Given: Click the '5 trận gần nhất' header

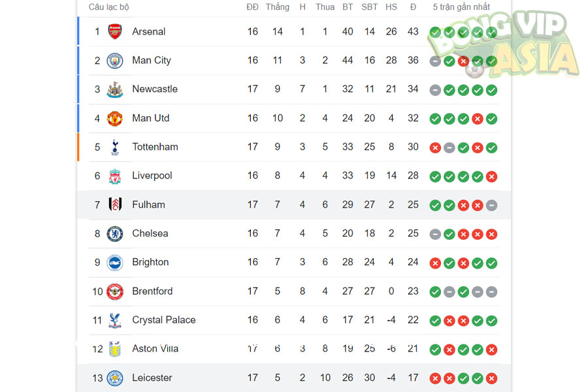Looking at the screenshot, I should (x=461, y=7).
